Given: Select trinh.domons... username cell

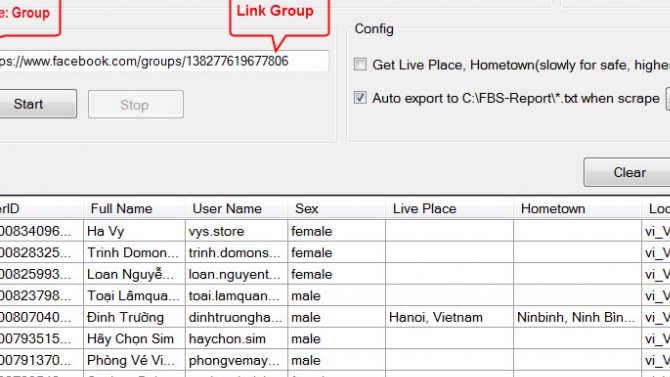Looking at the screenshot, I should [236, 253].
